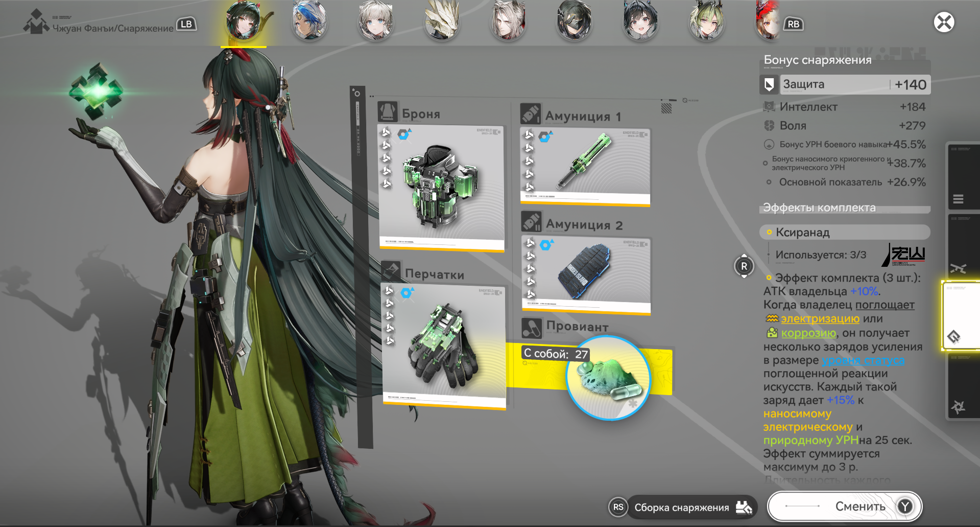
Task: Choose the long silver-haired character portrait
Action: [509, 21]
